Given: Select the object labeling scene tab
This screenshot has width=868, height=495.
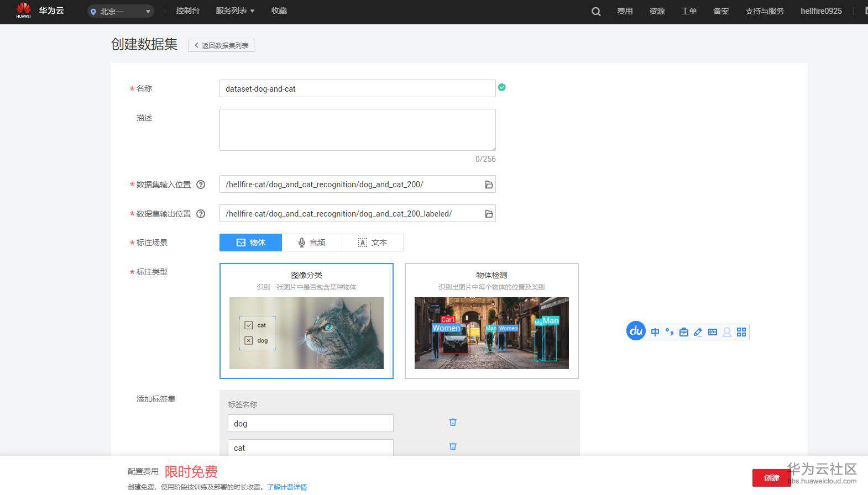Looking at the screenshot, I should (x=250, y=243).
